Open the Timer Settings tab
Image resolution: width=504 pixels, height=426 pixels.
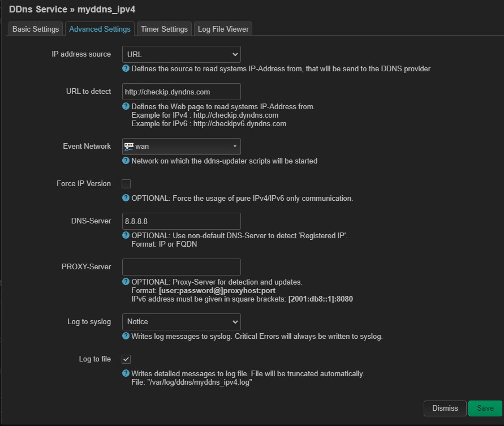coord(164,29)
